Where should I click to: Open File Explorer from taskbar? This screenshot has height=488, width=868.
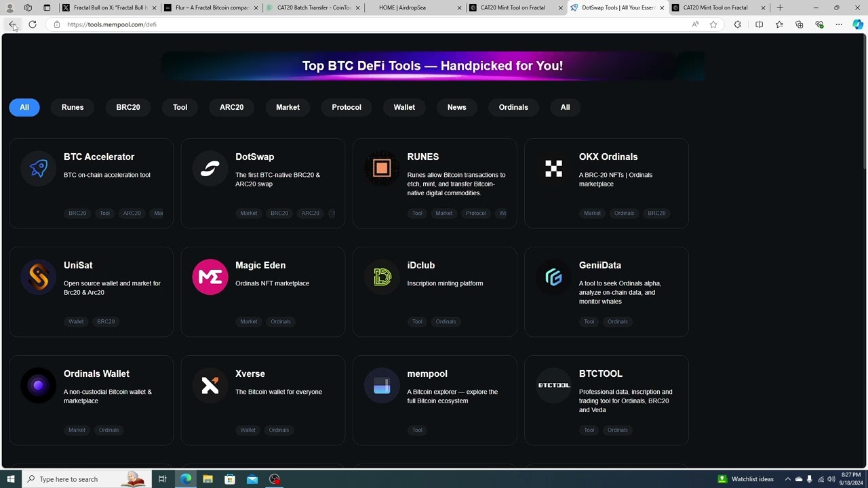[208, 479]
